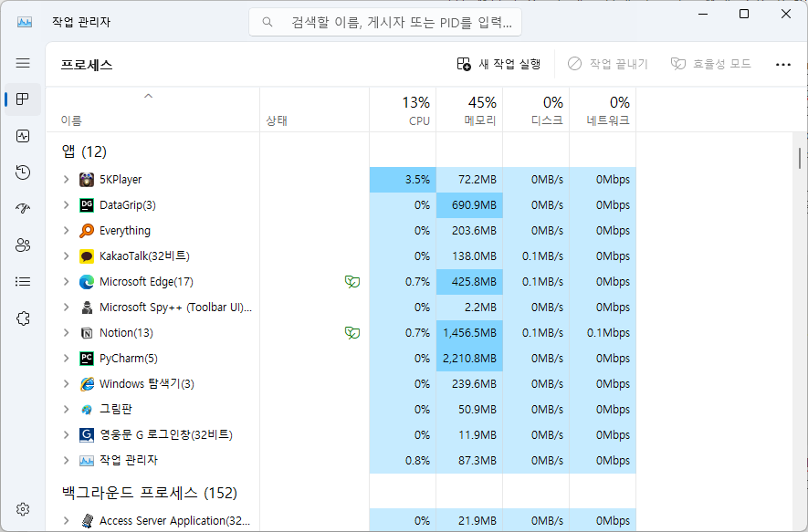Click the Notion app icon
The width and height of the screenshot is (808, 532).
(87, 333)
